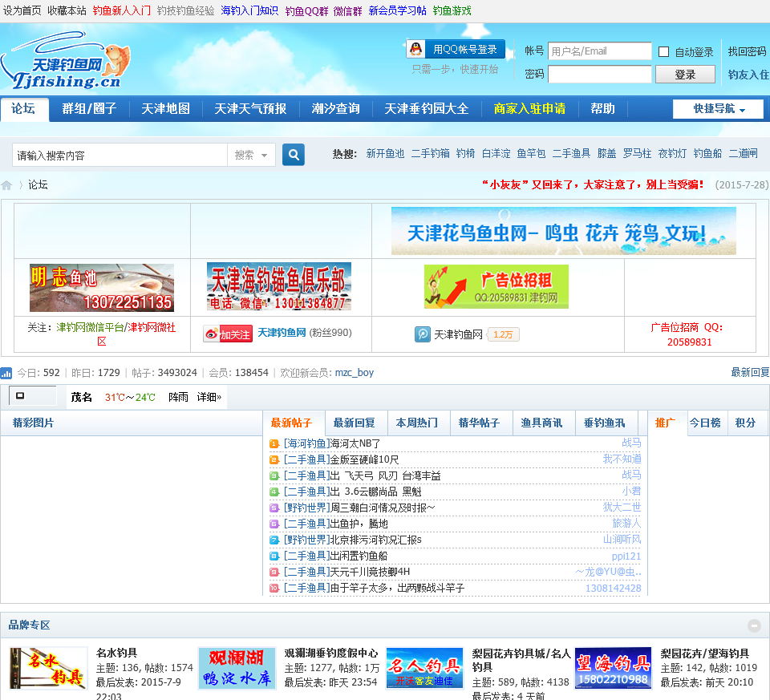The width and height of the screenshot is (770, 700).
Task: Click the weather icon box near 茂名
Action: click(x=32, y=396)
